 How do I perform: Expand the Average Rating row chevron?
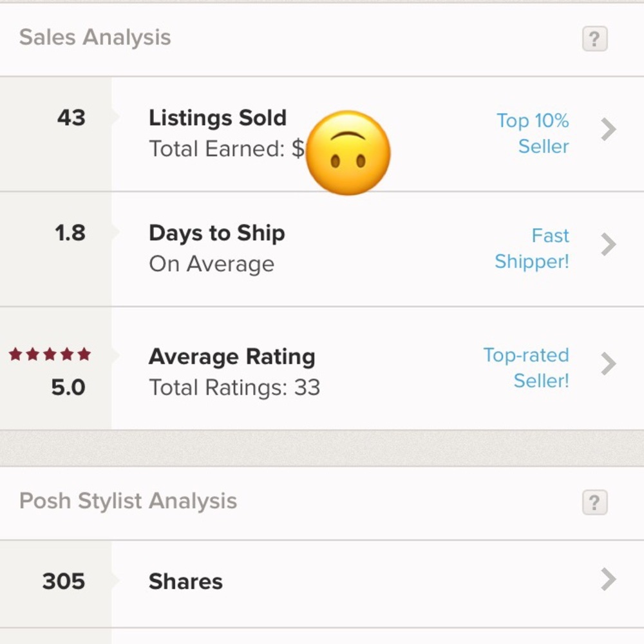point(608,365)
